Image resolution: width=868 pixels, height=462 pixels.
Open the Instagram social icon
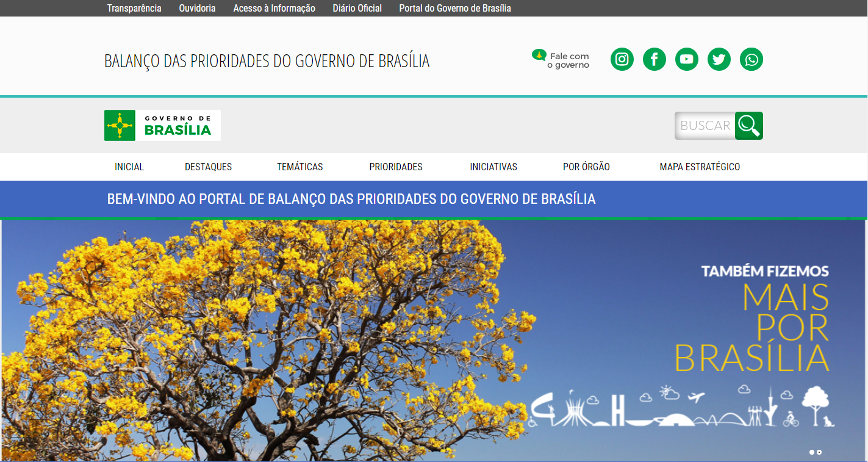622,59
